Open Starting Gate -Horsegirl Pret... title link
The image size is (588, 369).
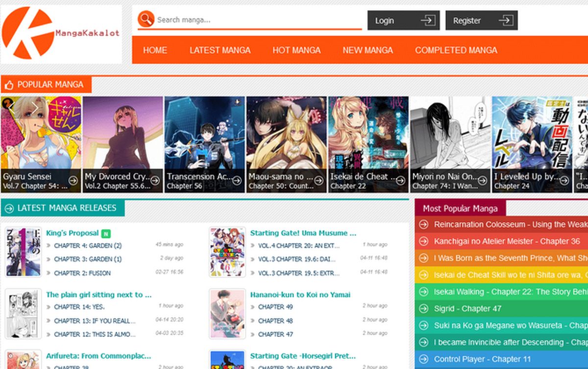pos(303,356)
